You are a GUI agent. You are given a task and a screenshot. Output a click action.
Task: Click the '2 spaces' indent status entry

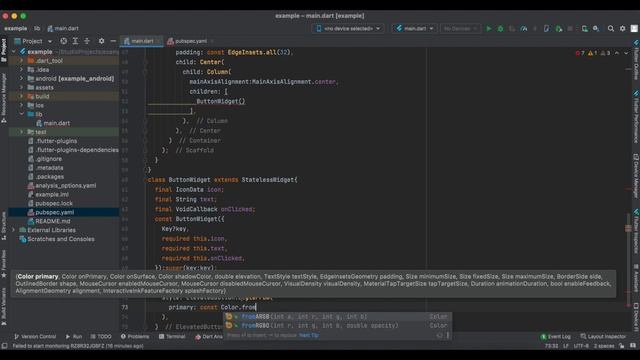pyautogui.click(x=604, y=346)
